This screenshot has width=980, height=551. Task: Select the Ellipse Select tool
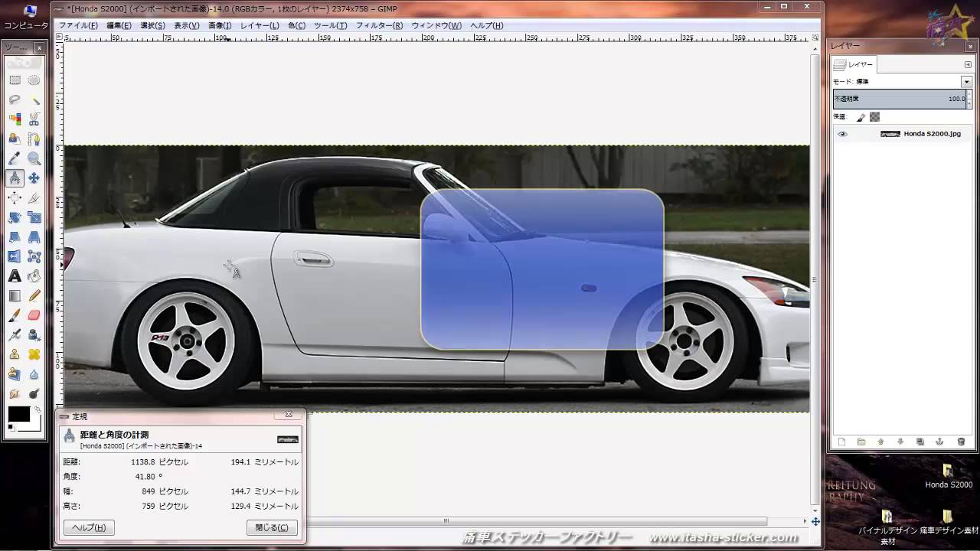point(34,80)
